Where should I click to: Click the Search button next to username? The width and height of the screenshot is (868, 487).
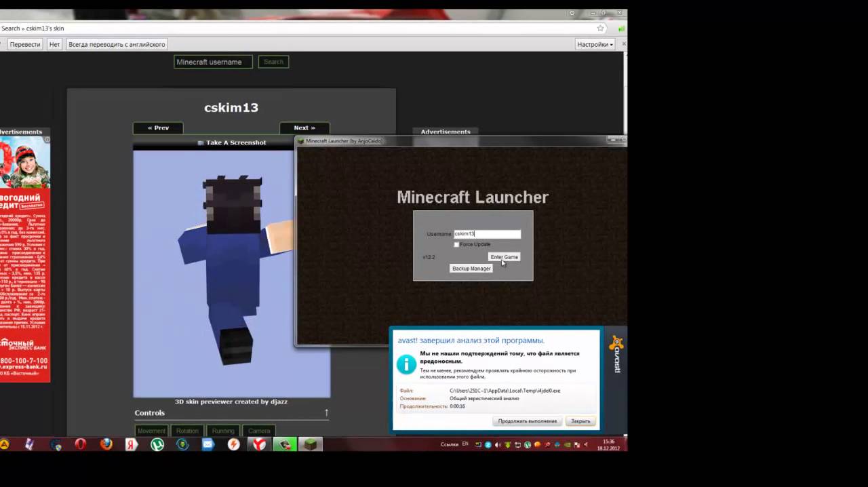click(x=273, y=62)
